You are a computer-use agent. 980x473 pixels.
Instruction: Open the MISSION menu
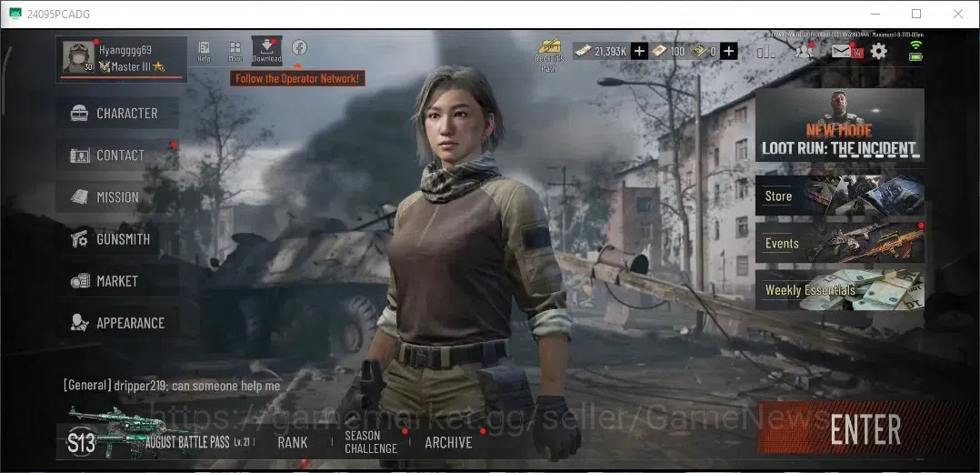click(x=117, y=197)
